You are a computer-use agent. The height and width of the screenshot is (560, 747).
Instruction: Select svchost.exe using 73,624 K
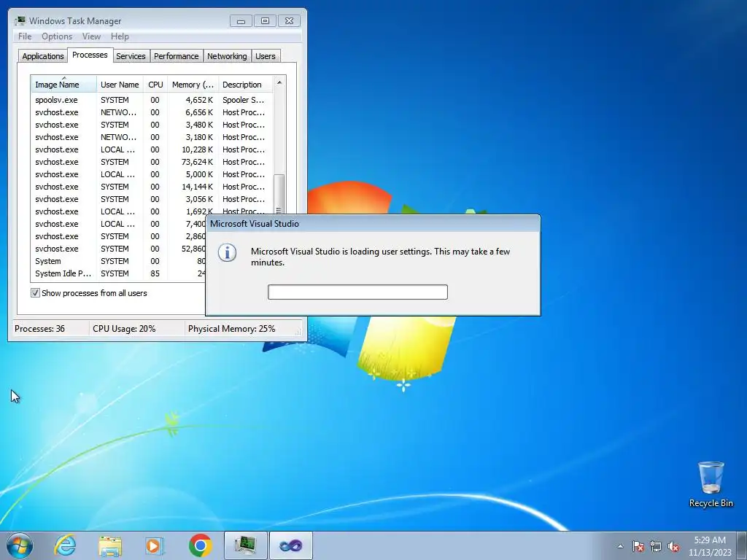pyautogui.click(x=152, y=162)
